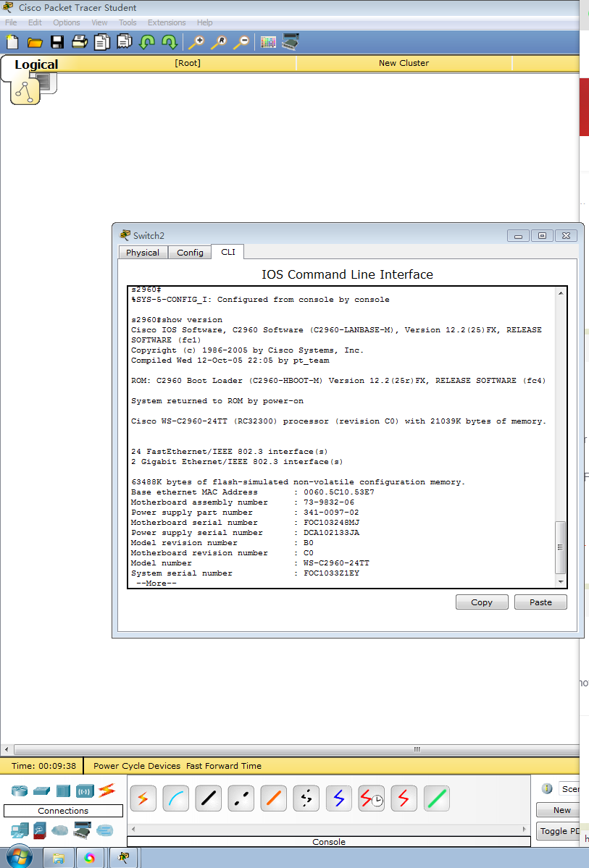Viewport: 589px width, 868px height.
Task: Click the Copy button in Switch2 CLI
Action: [482, 602]
